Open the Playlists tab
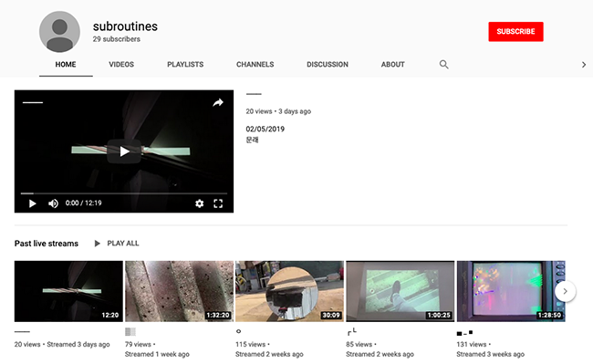The image size is (593, 364). pos(185,64)
